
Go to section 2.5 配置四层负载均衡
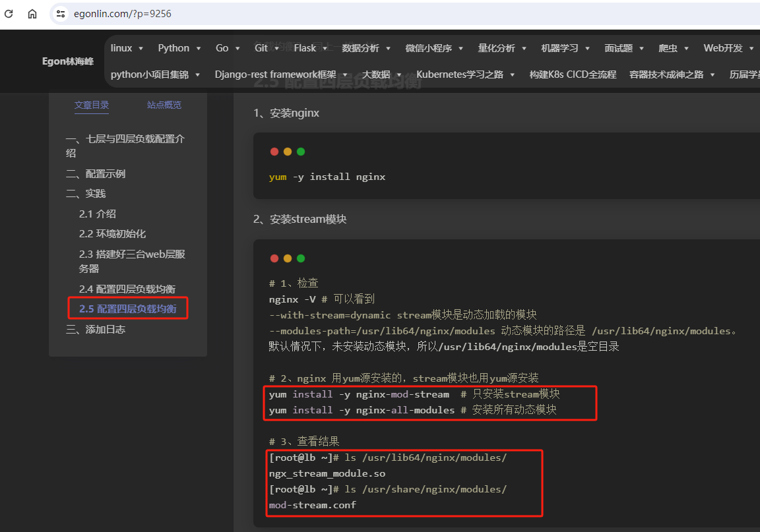click(128, 309)
